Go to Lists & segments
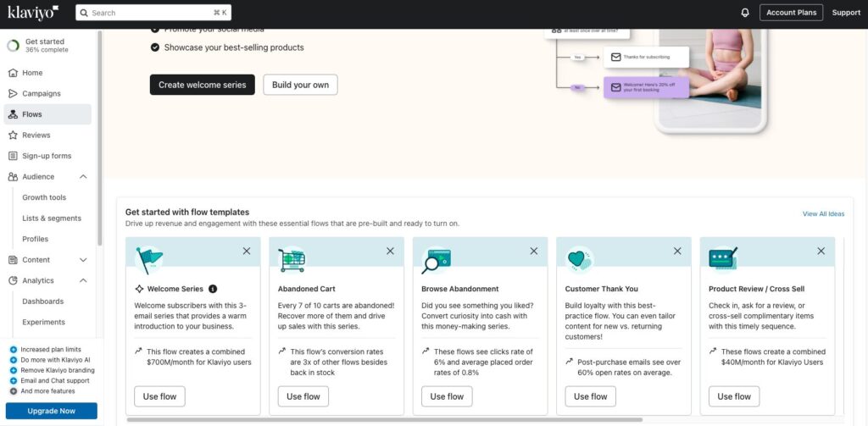 (52, 218)
